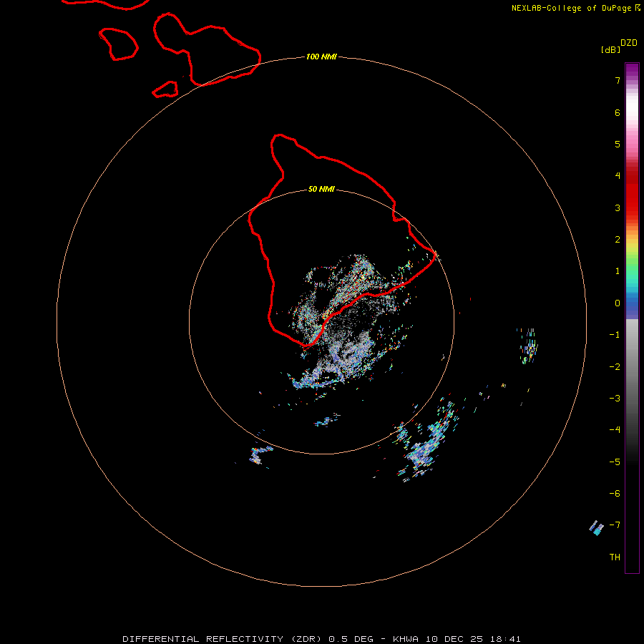The image size is (644, 644).
Task: Click the DZD product label above the scale
Action: click(629, 43)
